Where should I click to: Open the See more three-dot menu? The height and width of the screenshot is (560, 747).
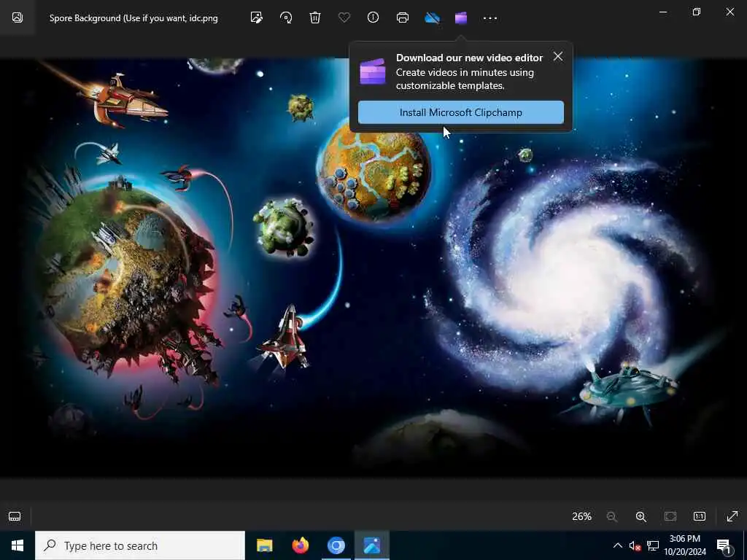pyautogui.click(x=490, y=18)
